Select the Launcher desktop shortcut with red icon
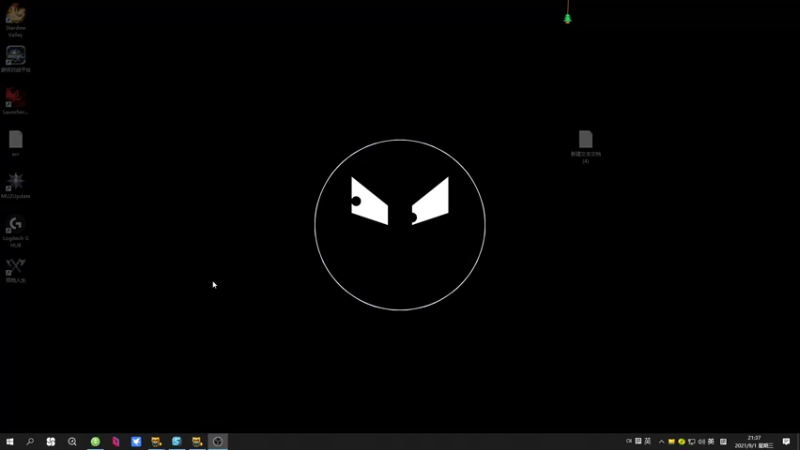The height and width of the screenshot is (450, 800). pos(15,101)
